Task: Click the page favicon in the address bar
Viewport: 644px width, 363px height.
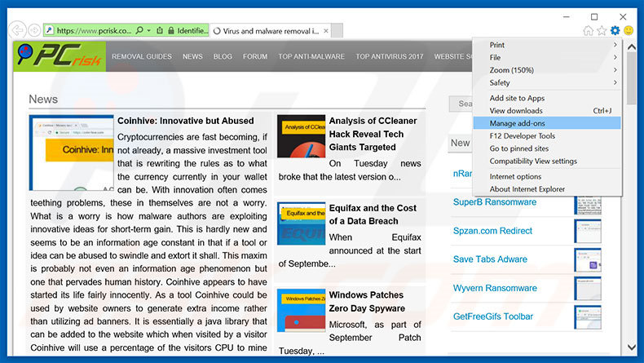Action: point(50,30)
